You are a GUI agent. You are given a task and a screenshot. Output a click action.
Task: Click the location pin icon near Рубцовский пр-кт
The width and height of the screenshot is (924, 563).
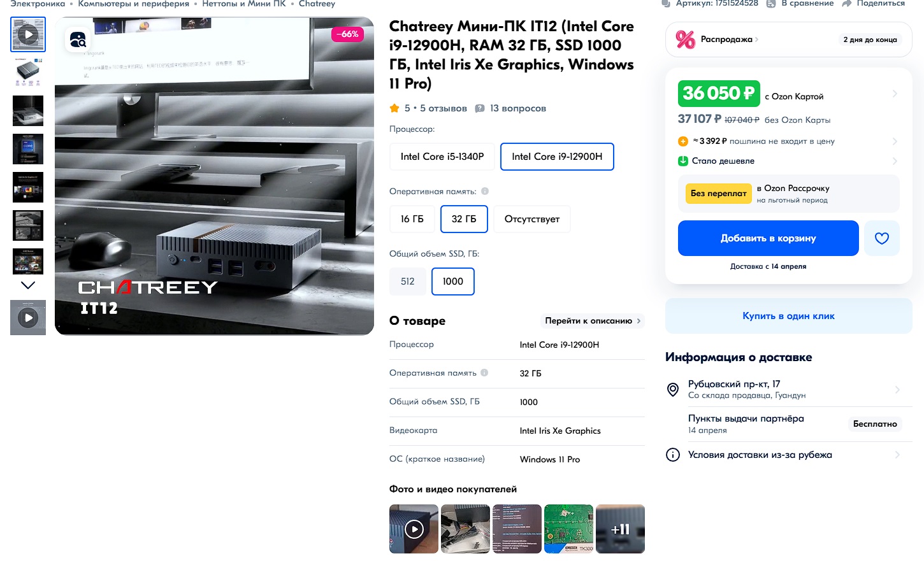pos(672,389)
